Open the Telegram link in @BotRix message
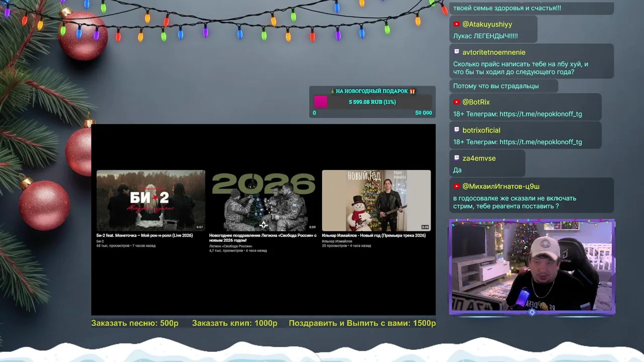644x362 pixels. 541,114
